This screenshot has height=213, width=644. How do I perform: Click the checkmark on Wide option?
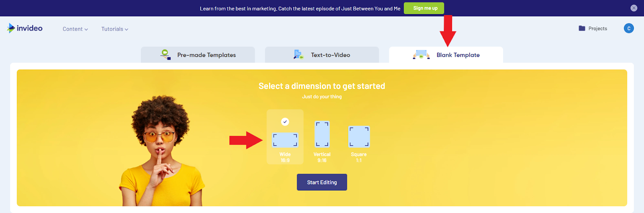tap(285, 122)
